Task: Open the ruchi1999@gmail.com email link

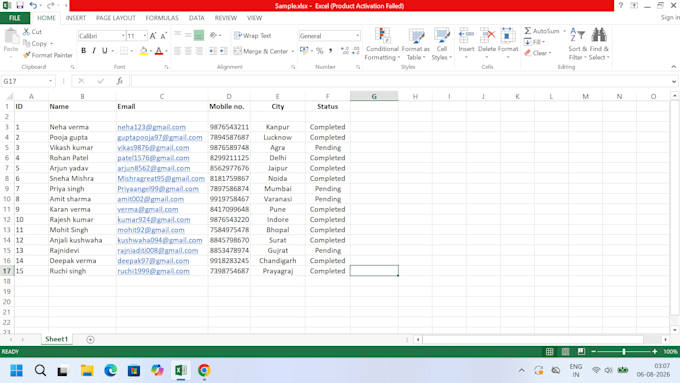Action: (x=153, y=271)
